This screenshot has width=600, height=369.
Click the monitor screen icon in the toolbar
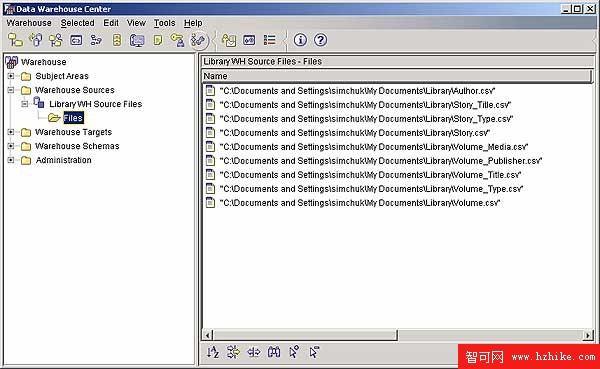click(137, 40)
